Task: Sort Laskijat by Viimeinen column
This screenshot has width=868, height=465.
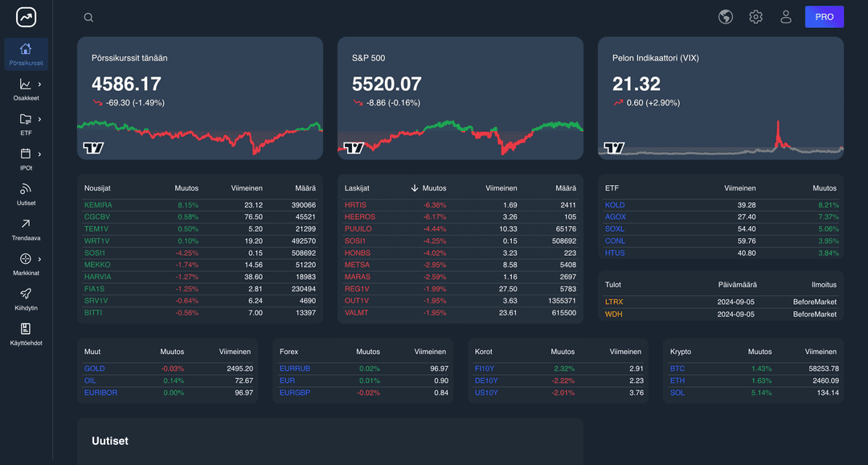Action: (x=501, y=188)
